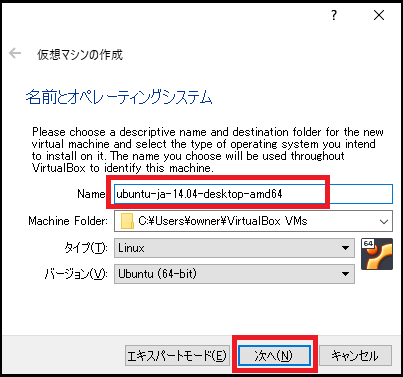Click the 名前とオペレーティングシステム heading
Screen dimensions: 403x377
(x=119, y=97)
